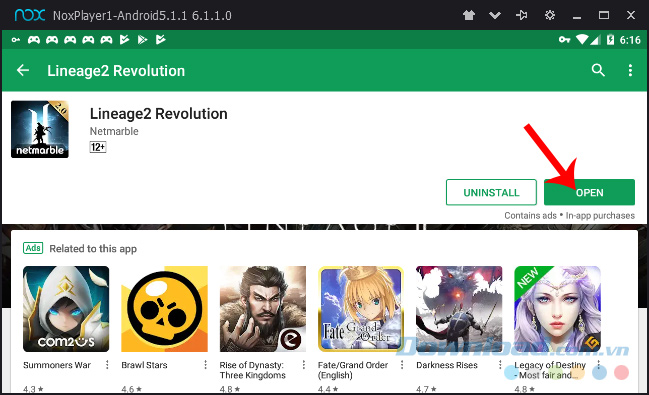Maximize the NoxPlayer window
Viewport: 649px width, 395px height.
tap(604, 15)
